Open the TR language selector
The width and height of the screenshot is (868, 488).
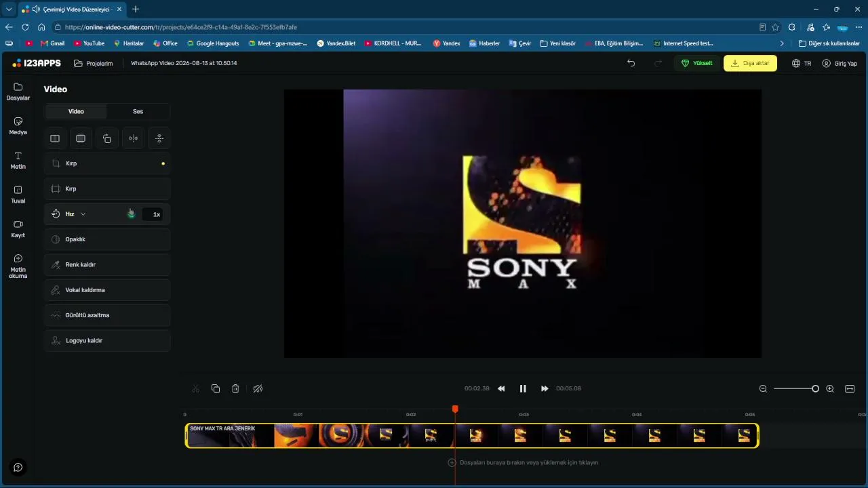[802, 63]
